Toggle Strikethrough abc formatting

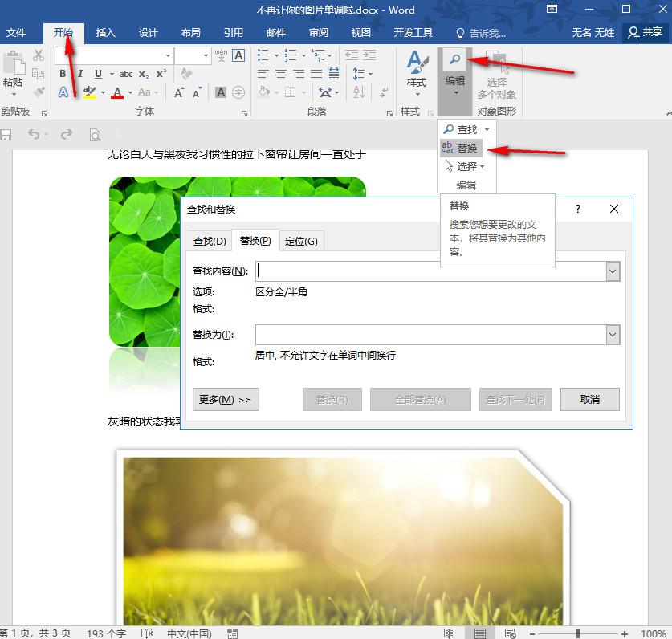[x=125, y=74]
